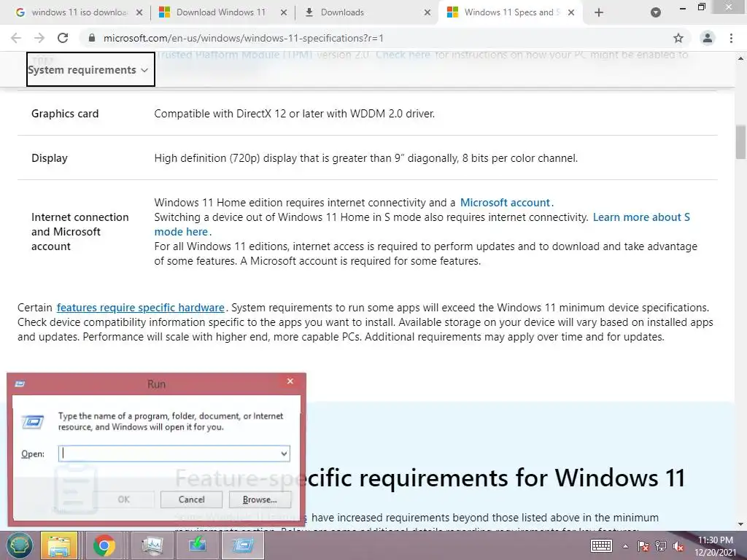Minimize the Chrome window
The width and height of the screenshot is (747, 560).
pyautogui.click(x=682, y=7)
